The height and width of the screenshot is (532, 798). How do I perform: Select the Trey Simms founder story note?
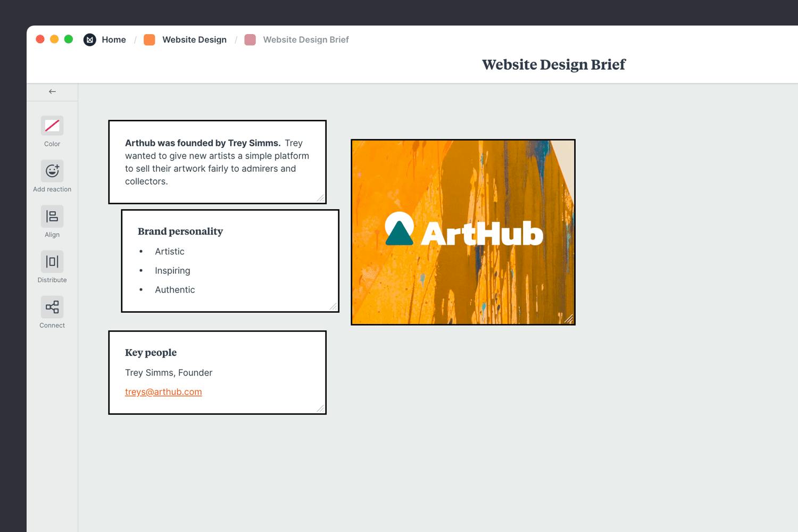click(x=217, y=161)
